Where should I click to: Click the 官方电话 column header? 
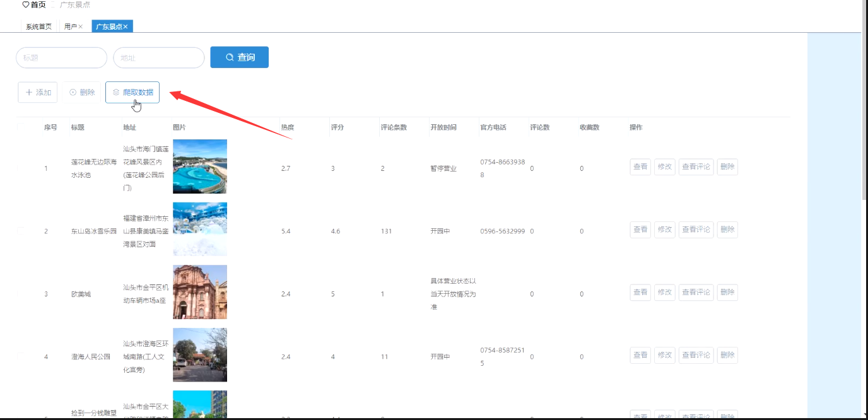coord(493,127)
